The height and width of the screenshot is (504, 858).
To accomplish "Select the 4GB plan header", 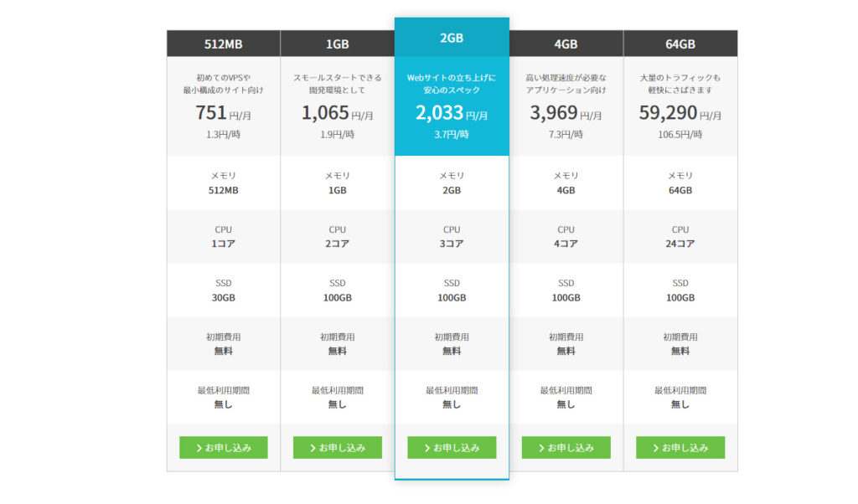I will click(566, 44).
